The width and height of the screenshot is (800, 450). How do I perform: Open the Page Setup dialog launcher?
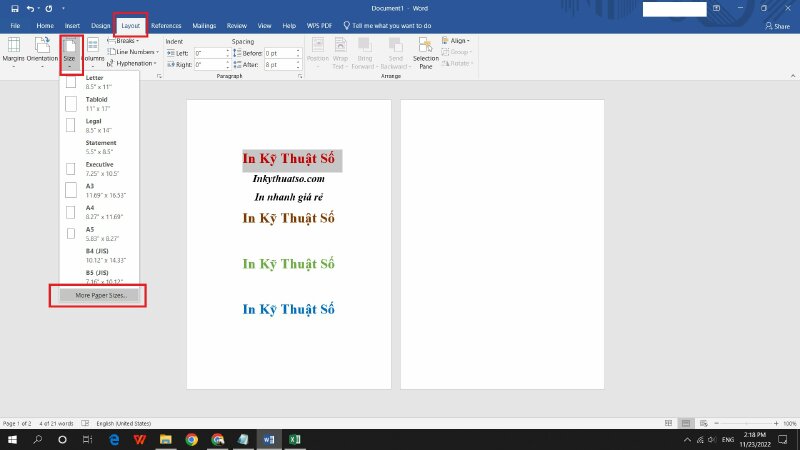159,76
